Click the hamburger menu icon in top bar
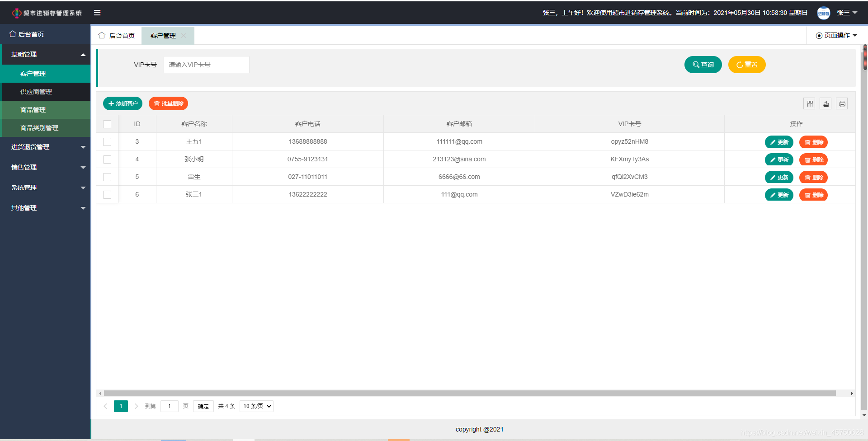Viewport: 868px width, 441px height. 97,12
